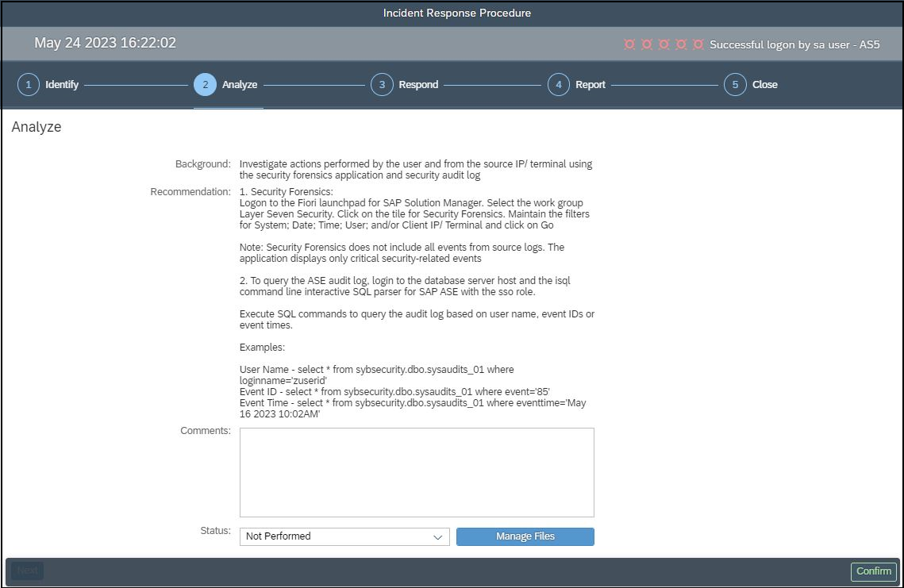The height and width of the screenshot is (588, 904).
Task: Go to the Report step label
Action: pos(590,85)
